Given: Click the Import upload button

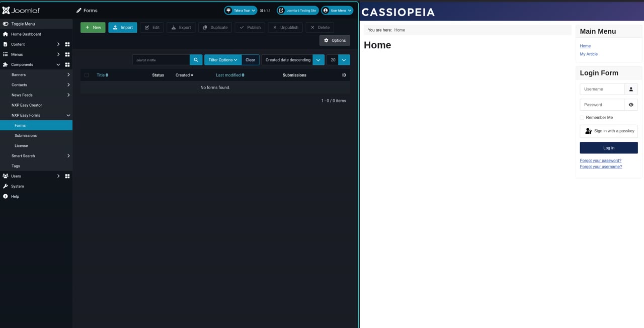Looking at the screenshot, I should [123, 28].
